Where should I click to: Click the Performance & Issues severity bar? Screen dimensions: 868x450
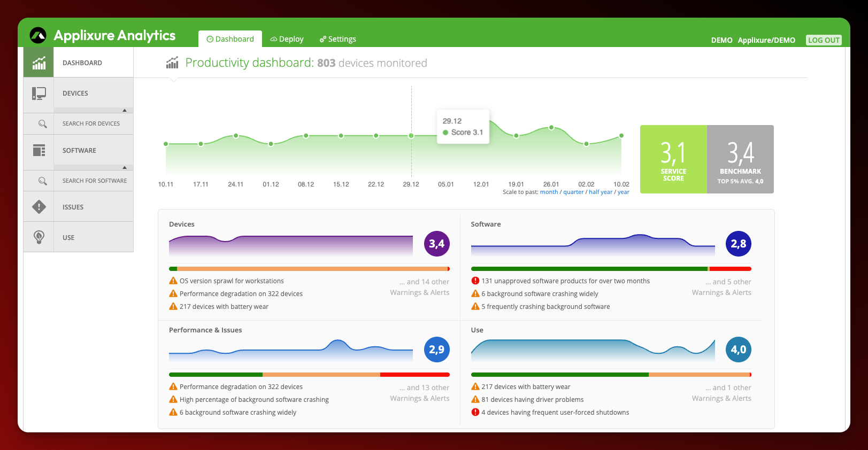coord(309,375)
